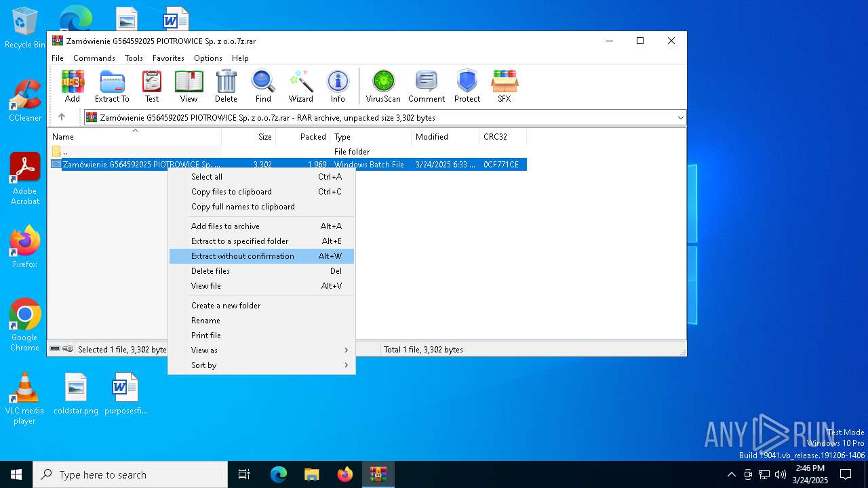The height and width of the screenshot is (488, 868).
Task: Open purposesfi... Word document on desktop
Action: 126,394
